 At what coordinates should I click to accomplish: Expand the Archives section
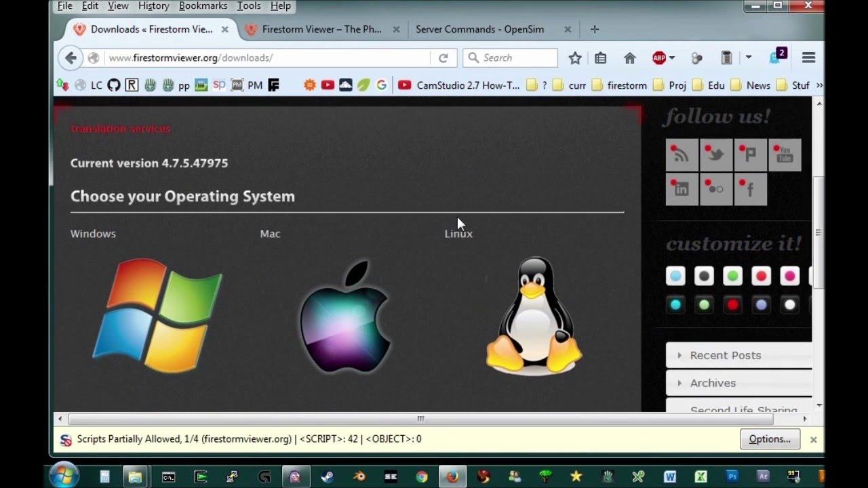click(739, 383)
